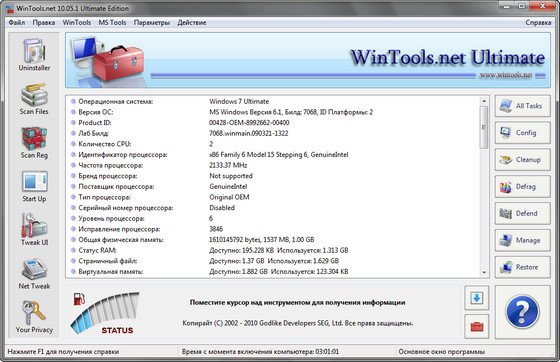This screenshot has width=560, height=362.
Task: Click the red toolbox icon button
Action: point(477,326)
